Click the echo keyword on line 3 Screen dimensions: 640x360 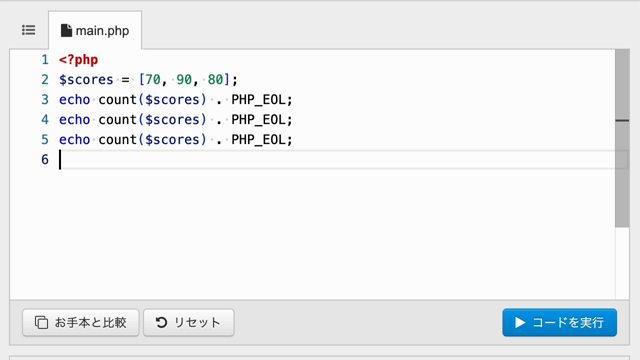pyautogui.click(x=74, y=100)
